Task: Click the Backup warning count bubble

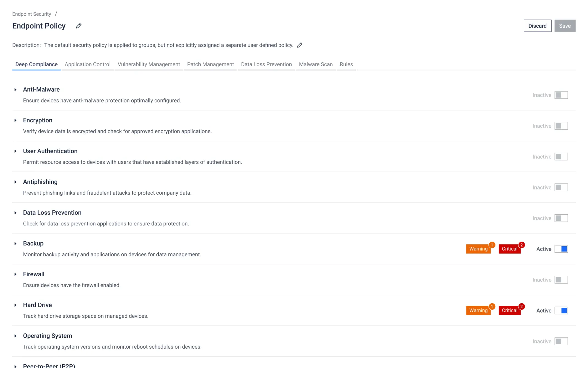Action: (x=492, y=245)
